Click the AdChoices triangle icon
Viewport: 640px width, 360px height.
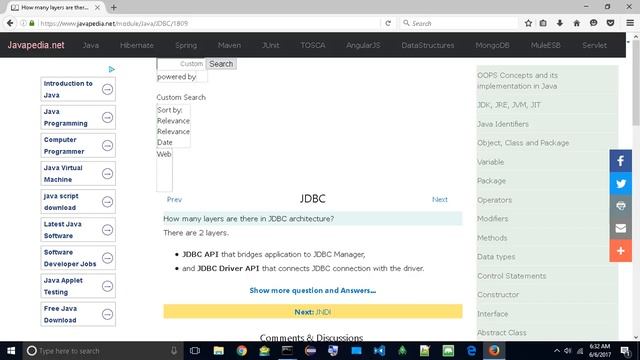(111, 69)
